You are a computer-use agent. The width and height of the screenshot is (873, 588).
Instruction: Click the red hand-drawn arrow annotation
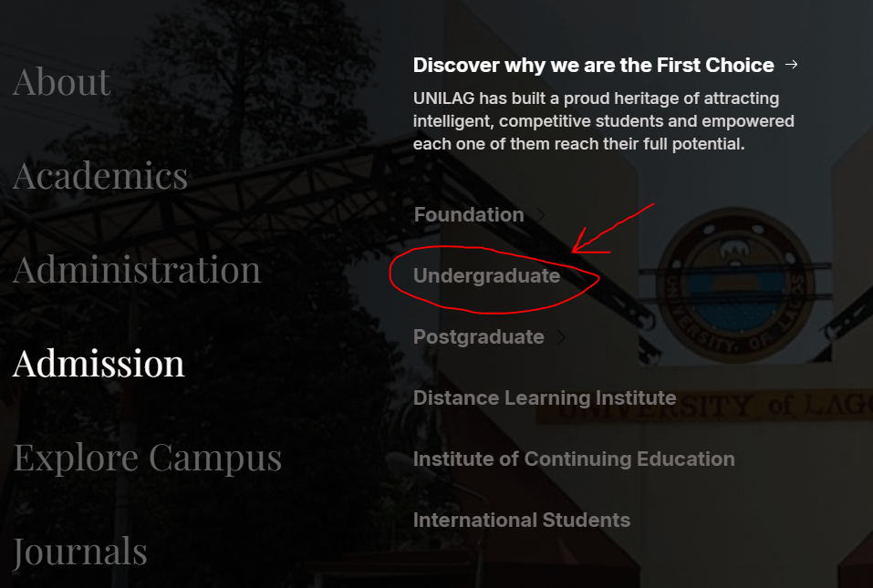tap(611, 230)
